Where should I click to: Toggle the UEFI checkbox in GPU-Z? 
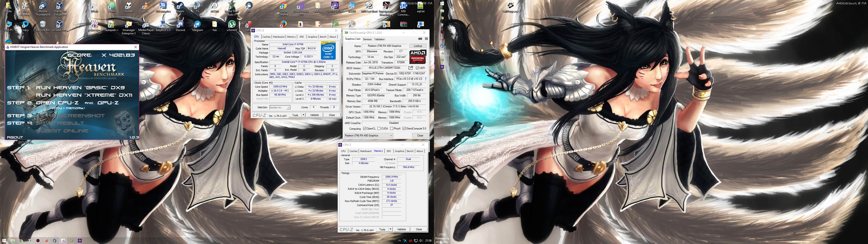(417, 68)
